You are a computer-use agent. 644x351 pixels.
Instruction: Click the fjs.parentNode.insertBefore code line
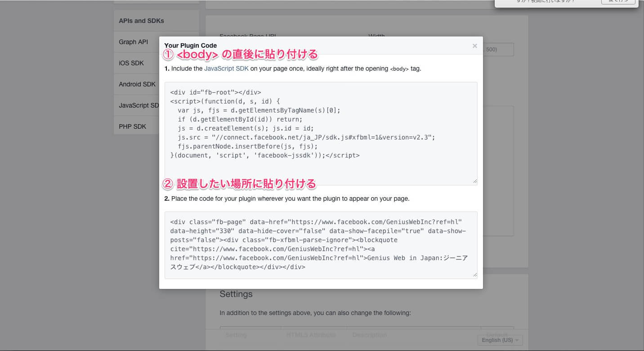point(248,146)
